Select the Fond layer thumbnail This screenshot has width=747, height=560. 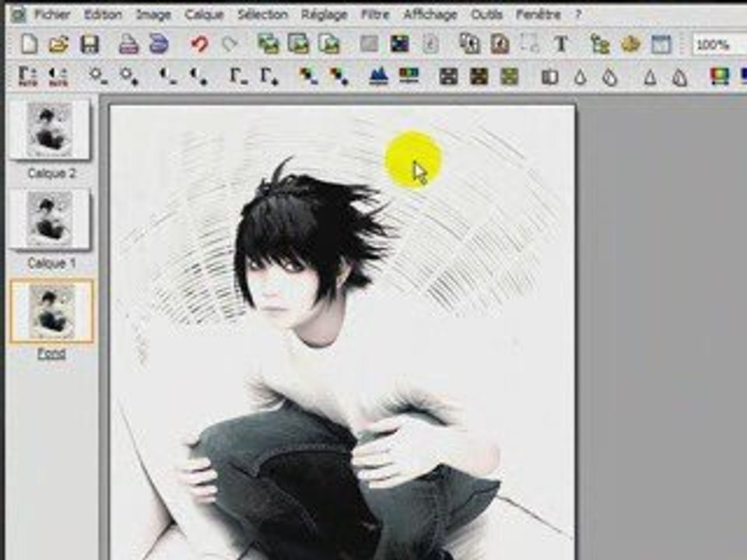coord(51,311)
